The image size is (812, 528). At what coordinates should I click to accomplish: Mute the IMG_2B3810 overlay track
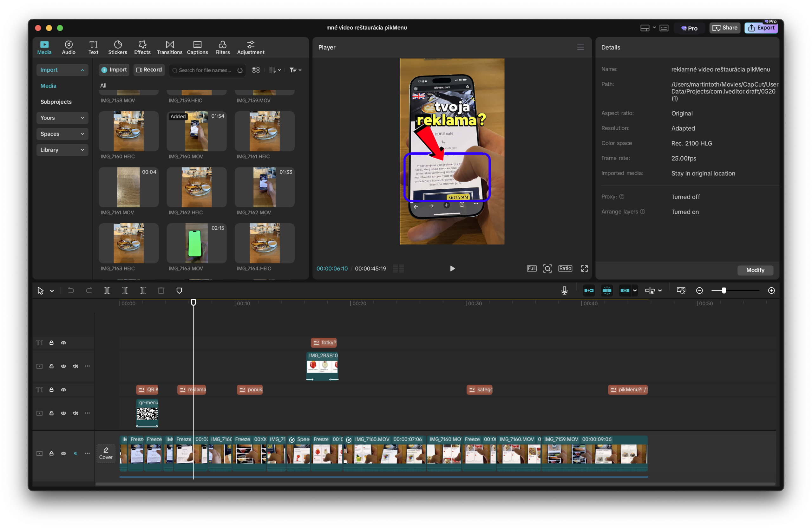[x=75, y=366]
